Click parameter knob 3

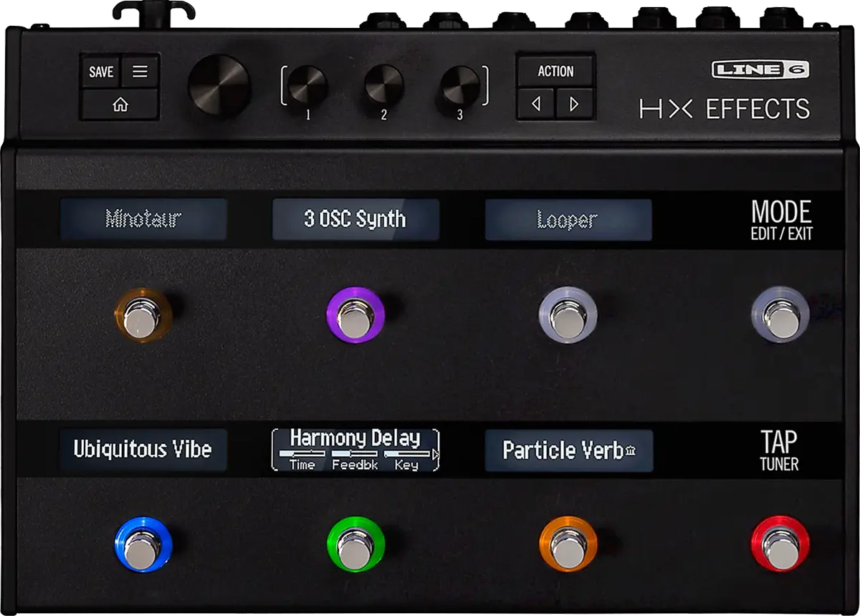coord(461,85)
